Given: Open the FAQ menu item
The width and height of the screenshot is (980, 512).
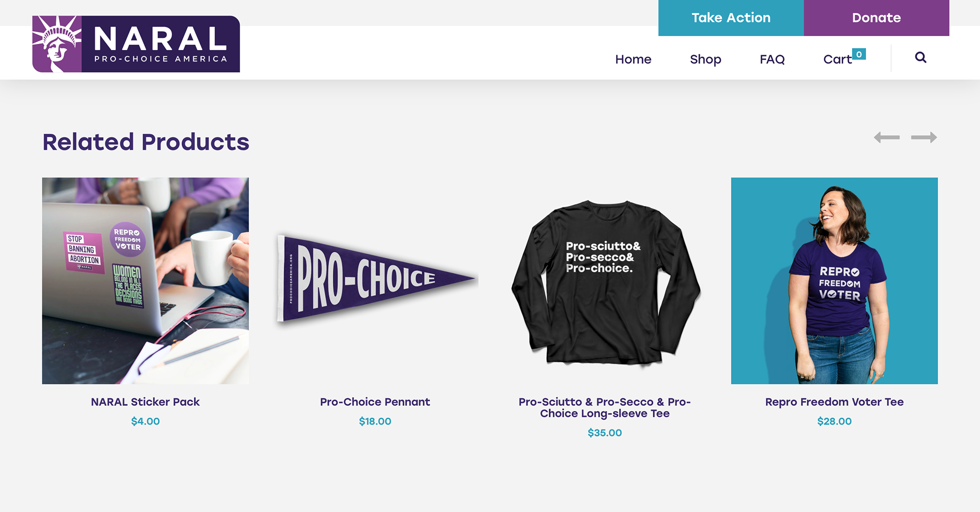Looking at the screenshot, I should pyautogui.click(x=772, y=59).
